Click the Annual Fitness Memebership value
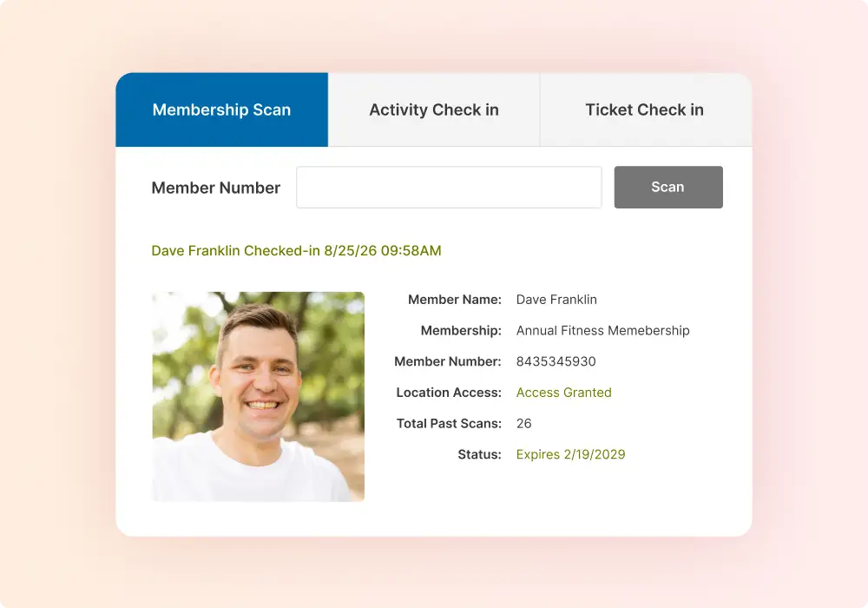The height and width of the screenshot is (608, 868). tap(602, 331)
